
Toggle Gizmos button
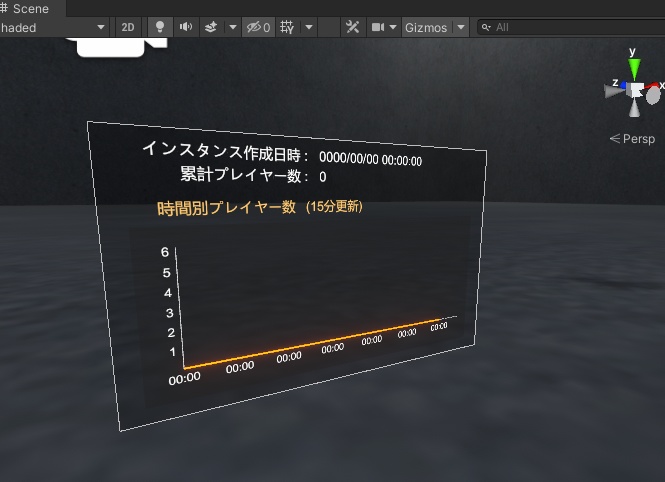click(426, 28)
